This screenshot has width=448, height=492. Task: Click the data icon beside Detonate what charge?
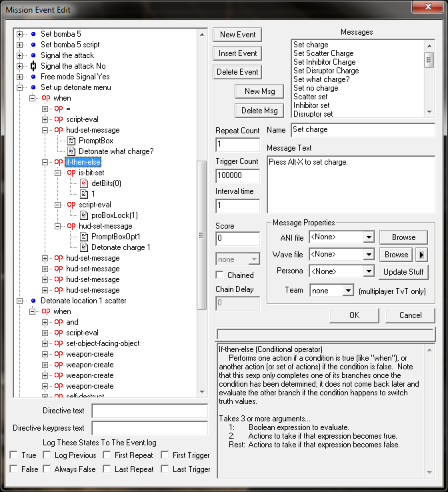[x=71, y=151]
